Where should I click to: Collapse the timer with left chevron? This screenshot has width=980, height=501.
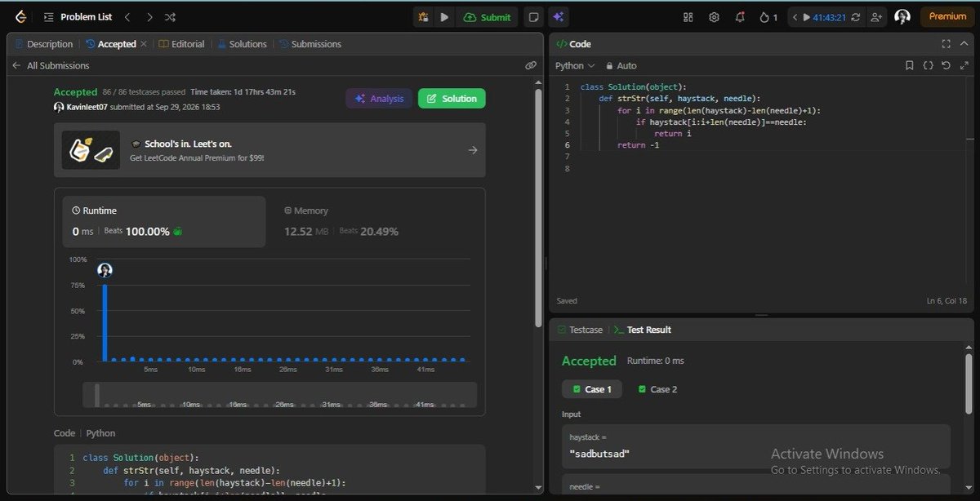[x=795, y=16]
